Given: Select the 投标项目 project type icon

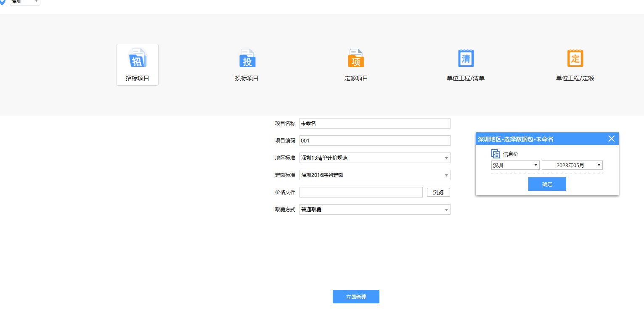Looking at the screenshot, I should click(247, 58).
